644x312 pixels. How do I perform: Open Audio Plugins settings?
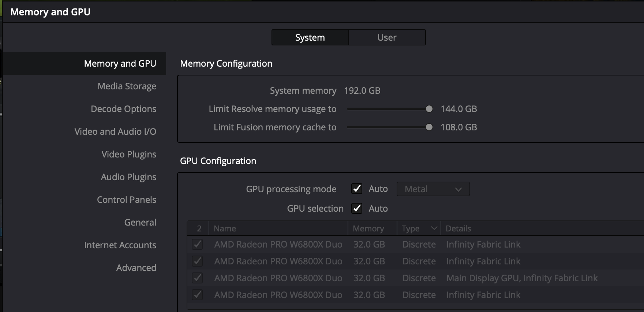[128, 177]
